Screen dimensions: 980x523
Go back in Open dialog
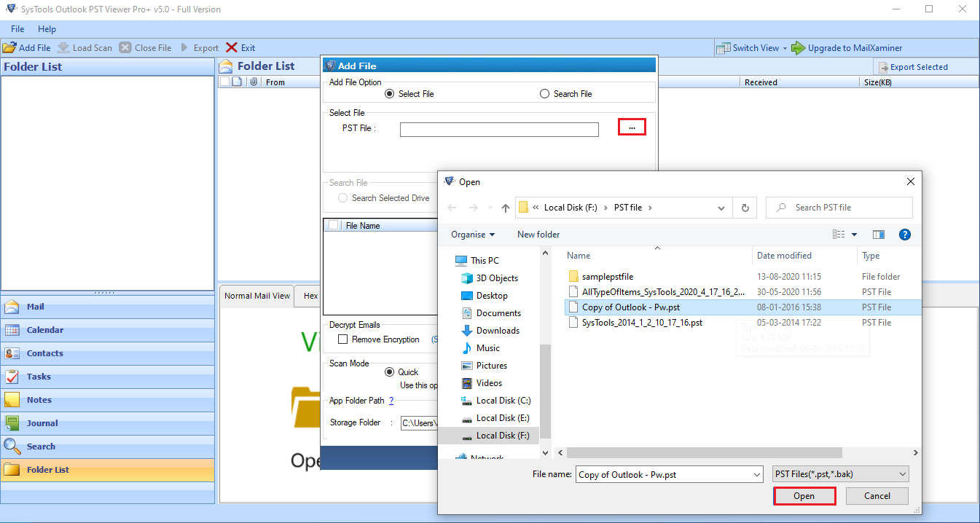[452, 208]
